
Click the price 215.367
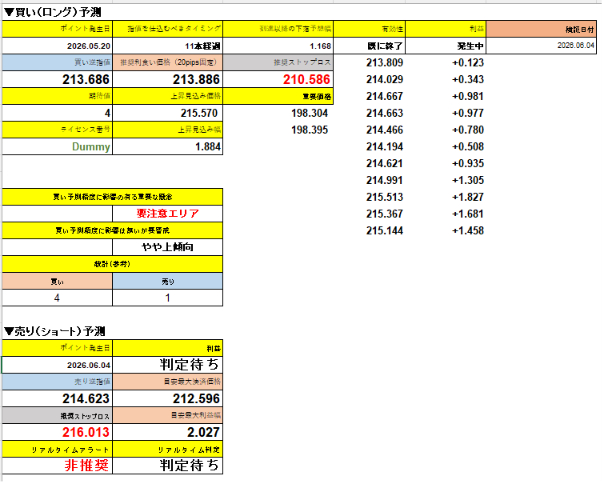coord(384,214)
